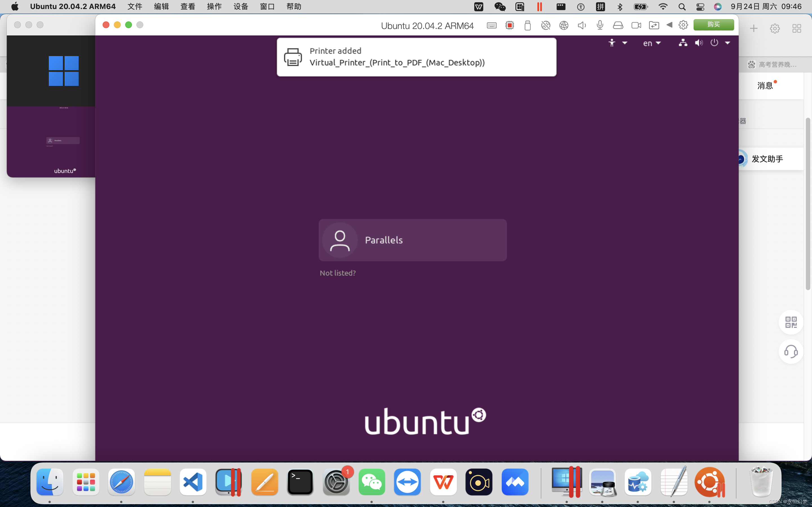Open the 设备 menu in menu bar

[240, 7]
